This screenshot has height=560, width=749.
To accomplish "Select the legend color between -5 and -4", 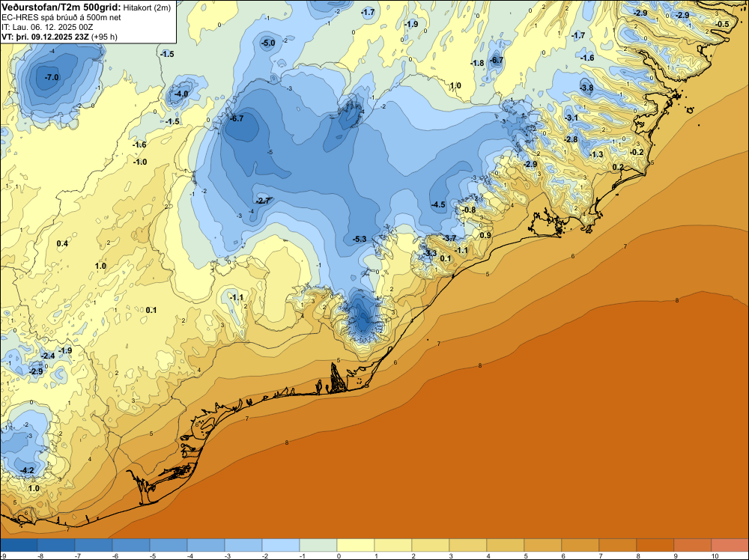I will [169, 545].
